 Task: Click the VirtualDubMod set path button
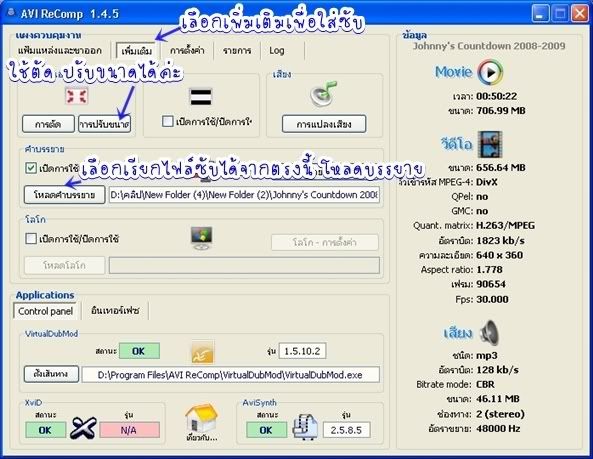coord(51,374)
